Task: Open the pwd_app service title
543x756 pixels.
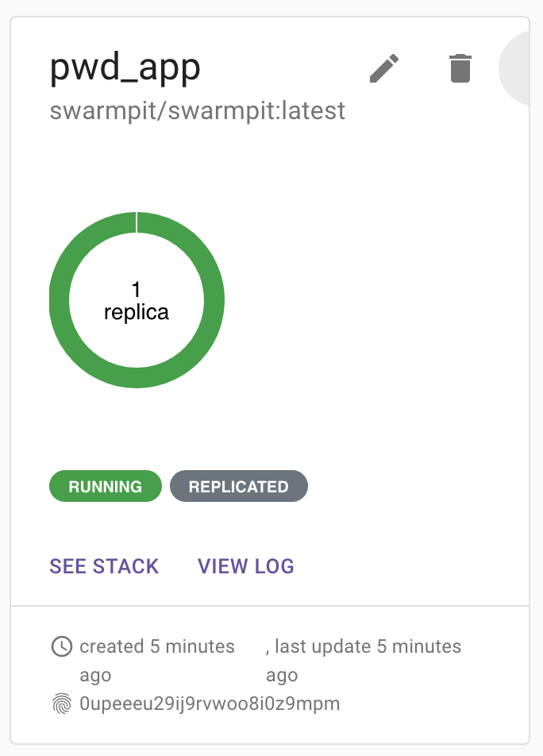Action: coord(125,67)
